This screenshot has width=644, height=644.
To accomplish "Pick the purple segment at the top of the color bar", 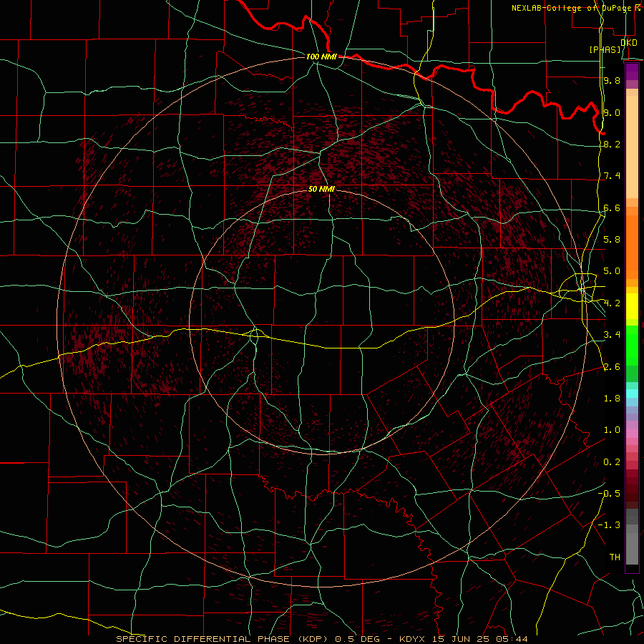I will 632,72.
